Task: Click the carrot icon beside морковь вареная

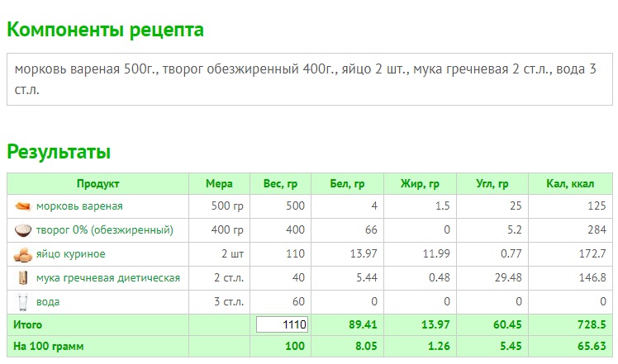Action: (x=22, y=206)
